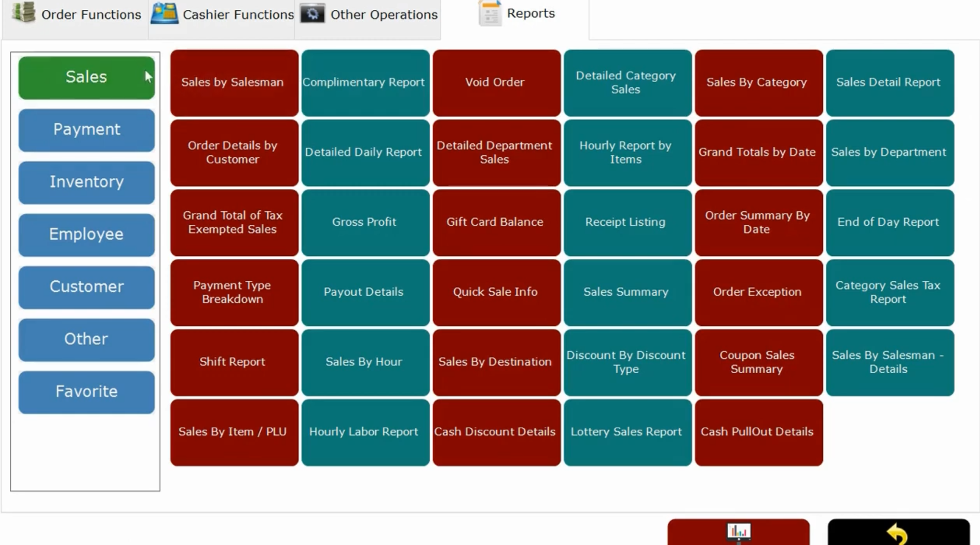Select the Customer report category
This screenshot has width=980, height=545.
86,287
